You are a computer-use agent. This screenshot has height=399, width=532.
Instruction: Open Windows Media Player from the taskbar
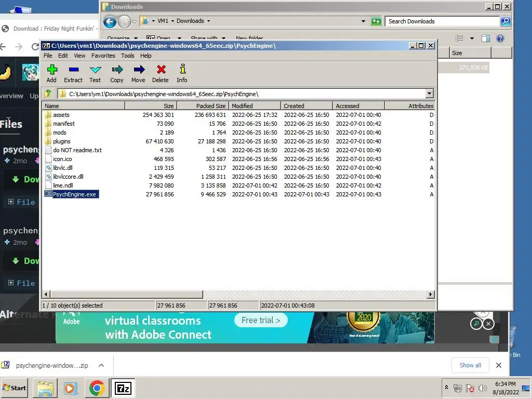click(x=71, y=388)
